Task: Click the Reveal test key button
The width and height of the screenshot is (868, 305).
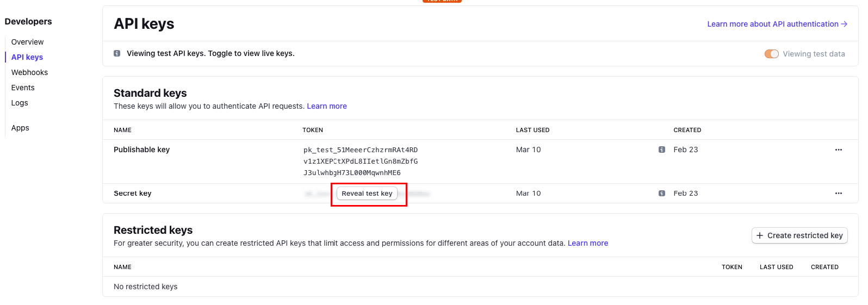Action: click(x=367, y=194)
